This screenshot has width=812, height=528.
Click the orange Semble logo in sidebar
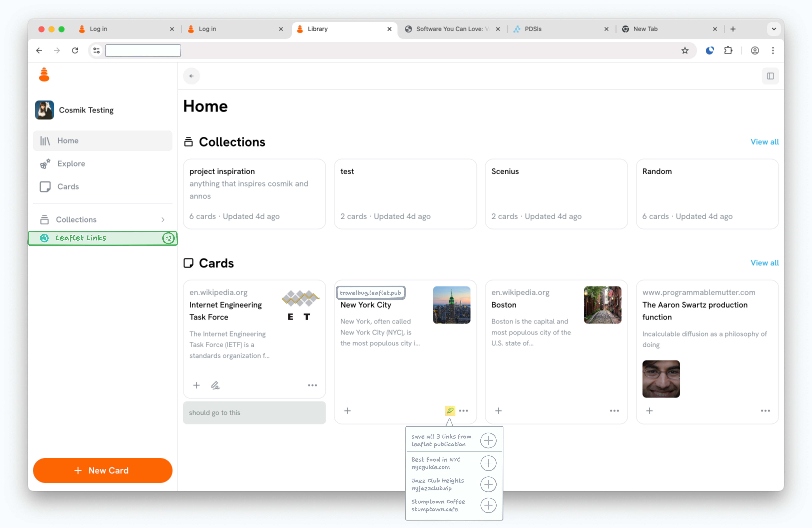tap(44, 75)
